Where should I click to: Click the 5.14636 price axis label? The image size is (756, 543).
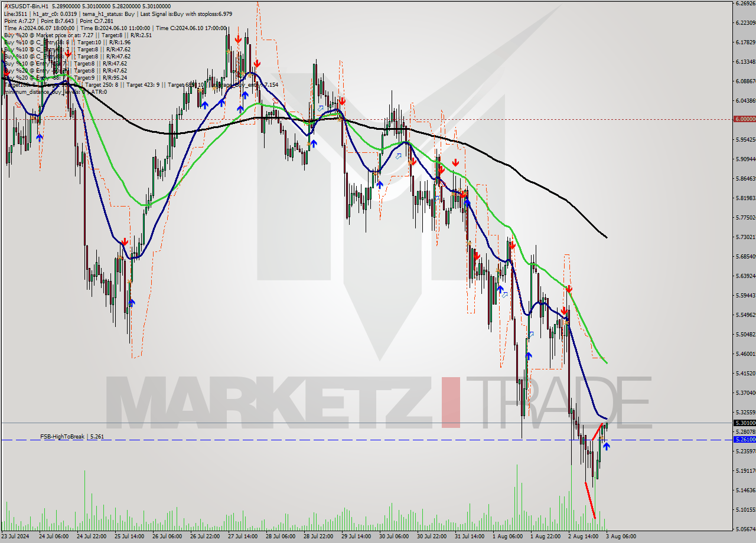(x=746, y=490)
